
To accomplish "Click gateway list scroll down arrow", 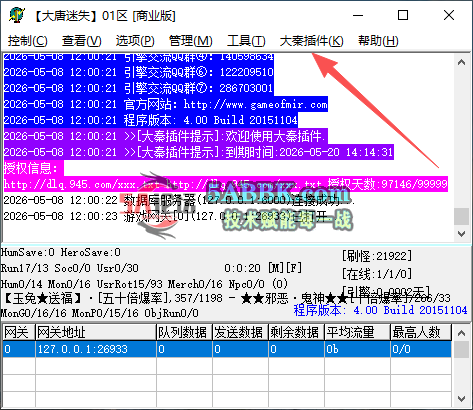I will point(462,398).
